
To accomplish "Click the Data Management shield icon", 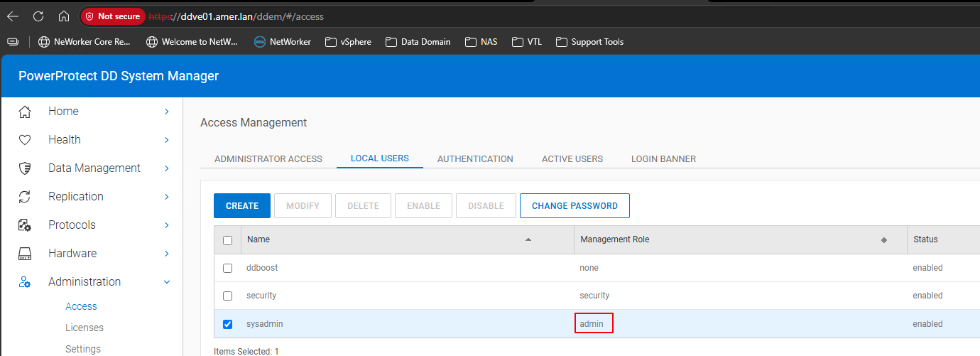I will (x=25, y=168).
